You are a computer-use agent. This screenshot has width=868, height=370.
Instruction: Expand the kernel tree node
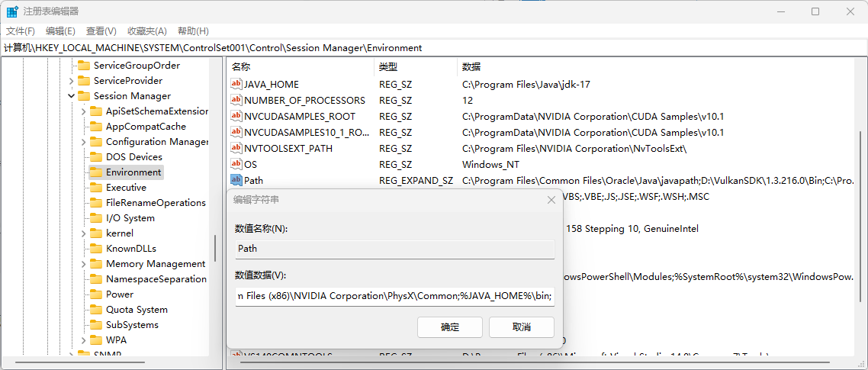pos(84,233)
